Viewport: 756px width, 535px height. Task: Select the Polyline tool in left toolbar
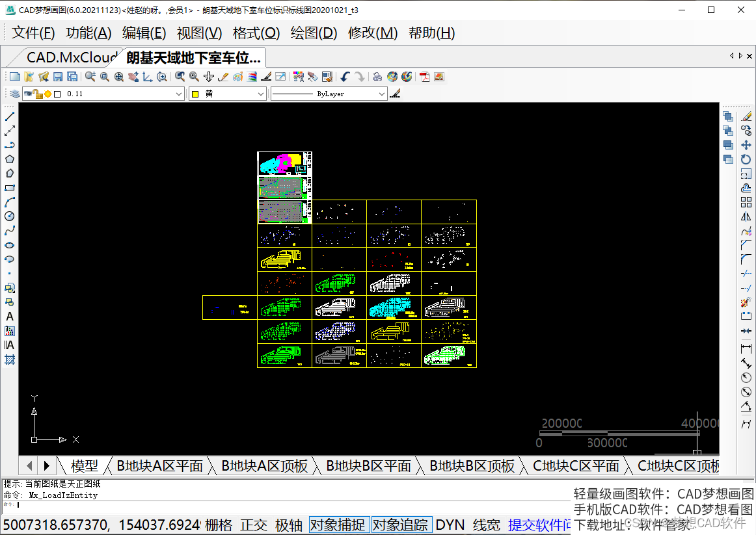tap(10, 145)
